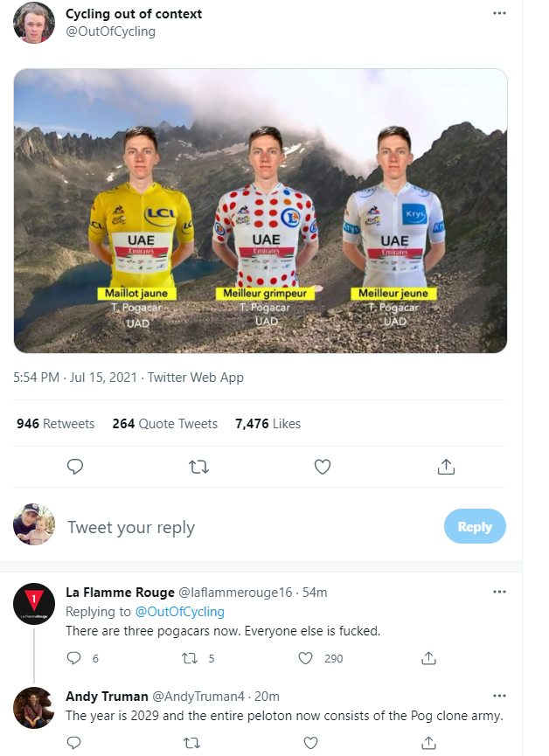Screen dimensions: 549x756
Task: Reply to the main tweet
Action: pyautogui.click(x=75, y=467)
